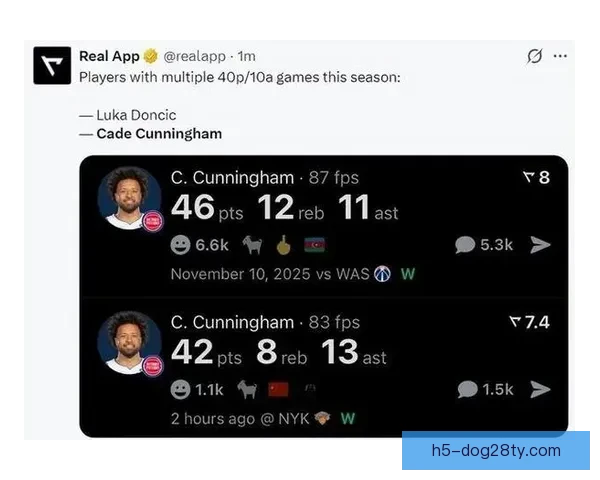Open the three-dot more options menu

[560, 56]
